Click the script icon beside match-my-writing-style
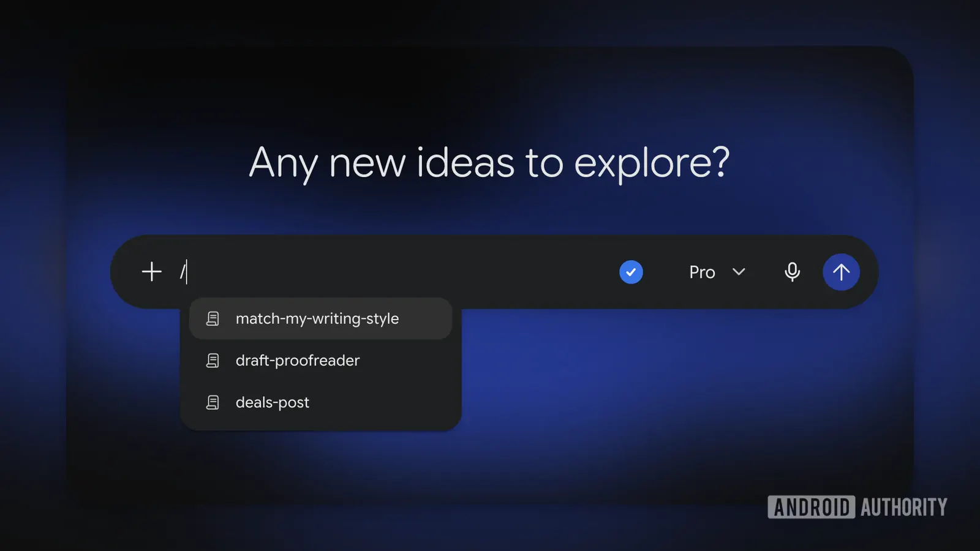 point(213,318)
